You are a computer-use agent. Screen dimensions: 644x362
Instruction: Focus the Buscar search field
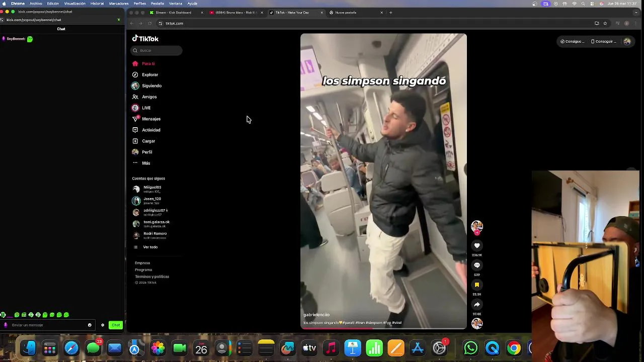coord(157,50)
